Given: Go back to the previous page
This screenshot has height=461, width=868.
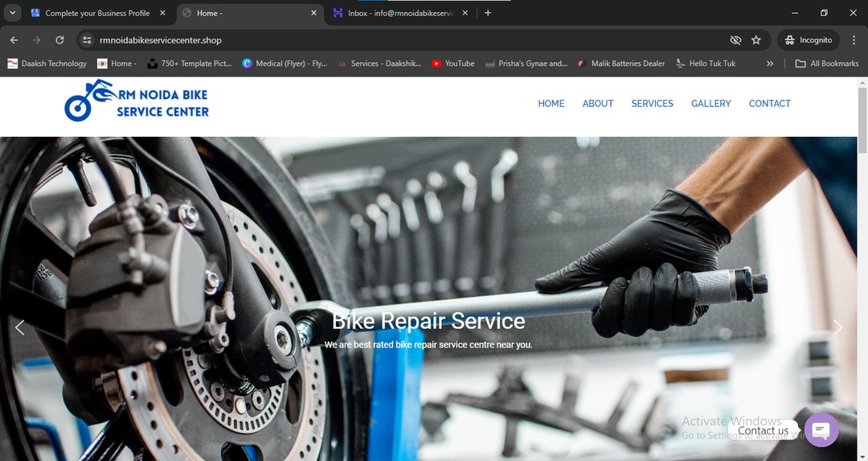Looking at the screenshot, I should pos(14,40).
